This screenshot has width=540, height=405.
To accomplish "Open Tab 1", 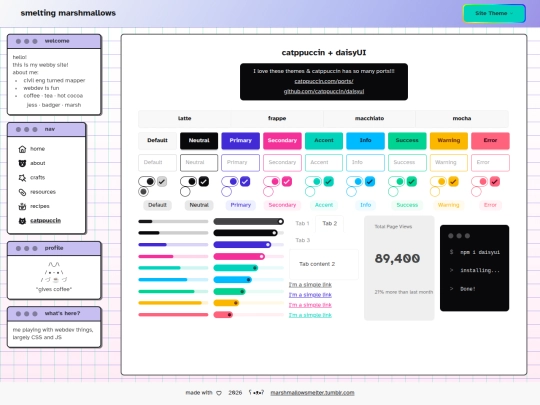I will tap(302, 224).
